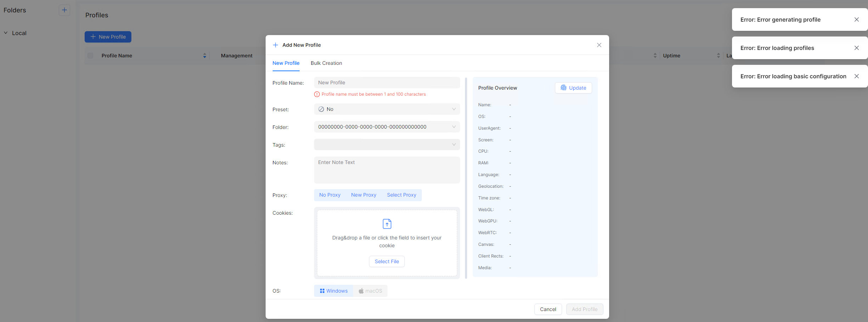Image resolution: width=868 pixels, height=322 pixels.
Task: Sort by the Uptime column arrows
Action: pos(718,56)
